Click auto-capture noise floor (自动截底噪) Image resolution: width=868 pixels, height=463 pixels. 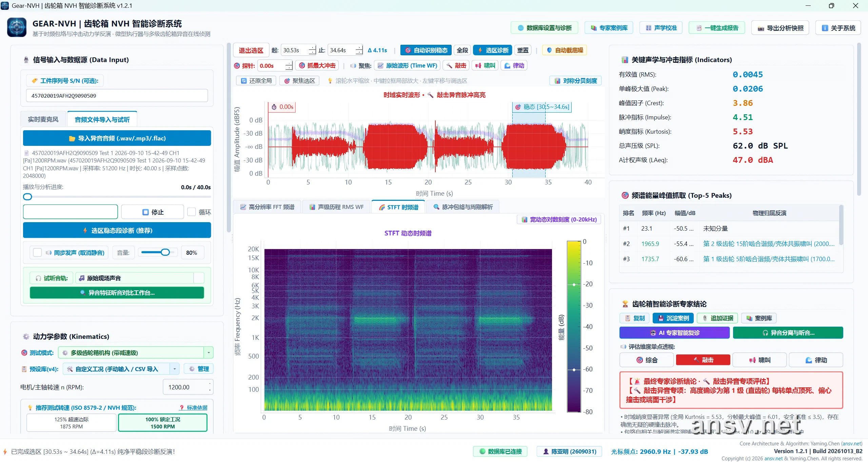point(565,50)
